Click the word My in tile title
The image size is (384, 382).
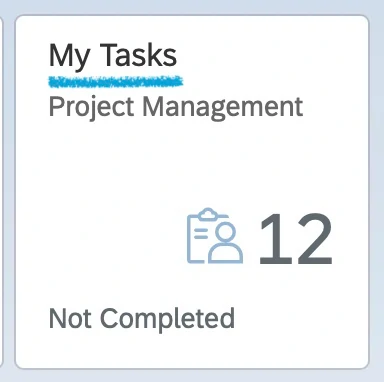pyautogui.click(x=70, y=57)
